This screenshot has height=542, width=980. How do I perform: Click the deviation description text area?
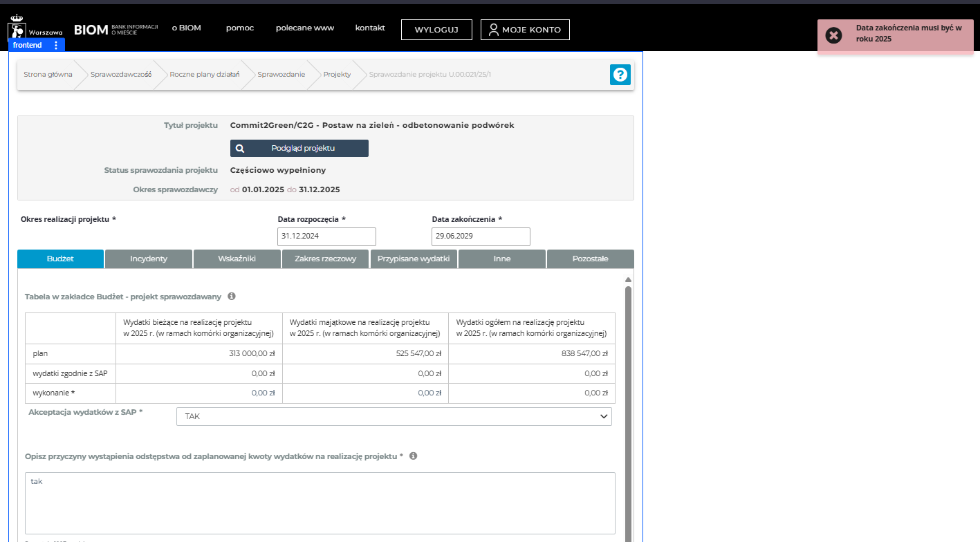(x=320, y=503)
